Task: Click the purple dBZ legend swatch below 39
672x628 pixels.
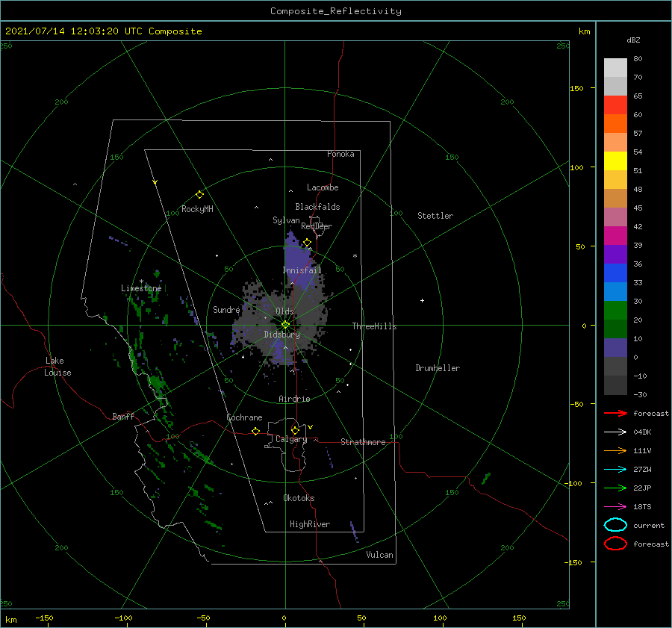Action: click(x=615, y=255)
